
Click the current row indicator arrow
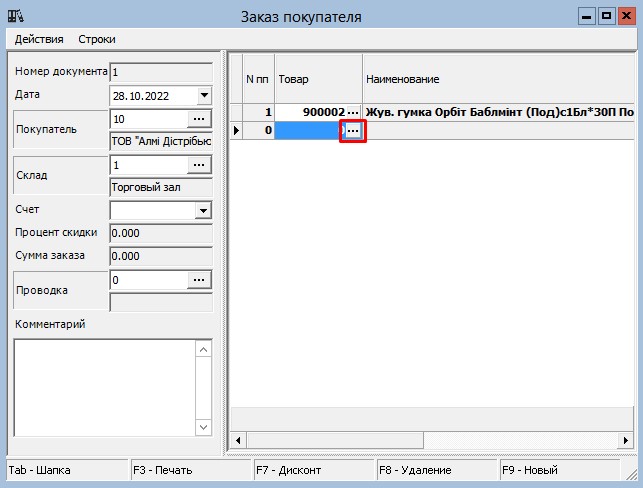point(236,131)
